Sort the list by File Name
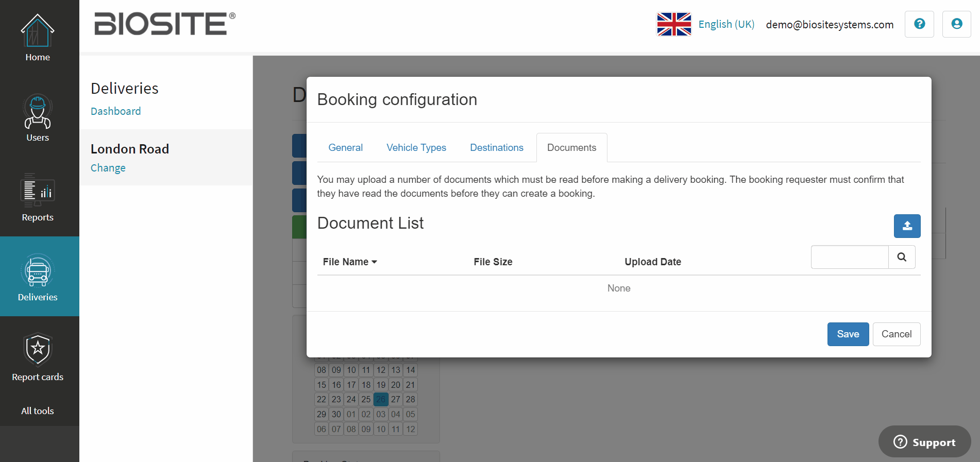Screen dimensions: 980x462 point(350,262)
